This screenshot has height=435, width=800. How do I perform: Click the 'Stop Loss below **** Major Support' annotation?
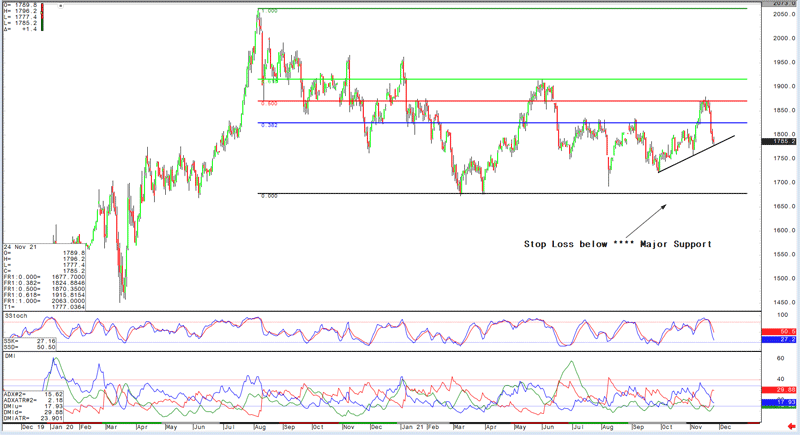pyautogui.click(x=618, y=243)
